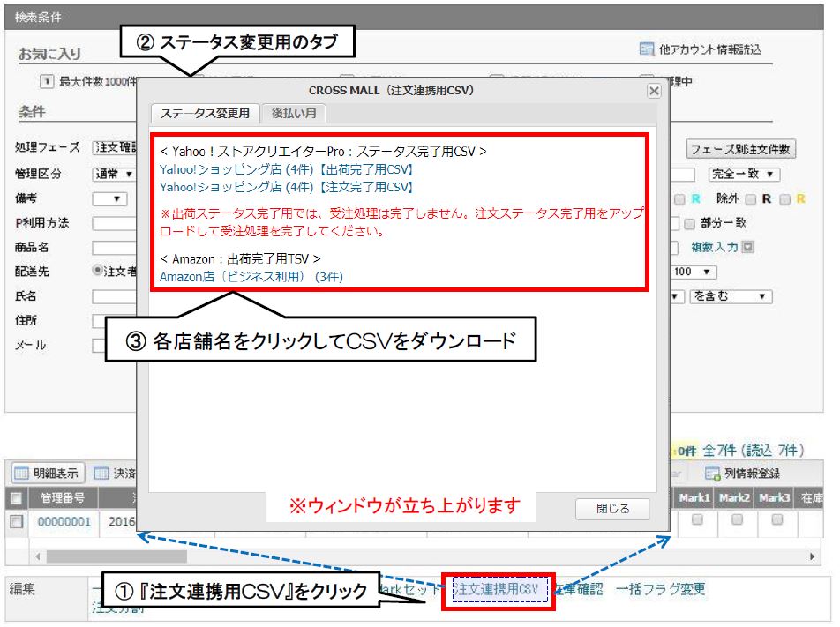Viewport: 840px width, 627px height.
Task: Enable the 部分一致 checkbox
Action: [x=689, y=223]
